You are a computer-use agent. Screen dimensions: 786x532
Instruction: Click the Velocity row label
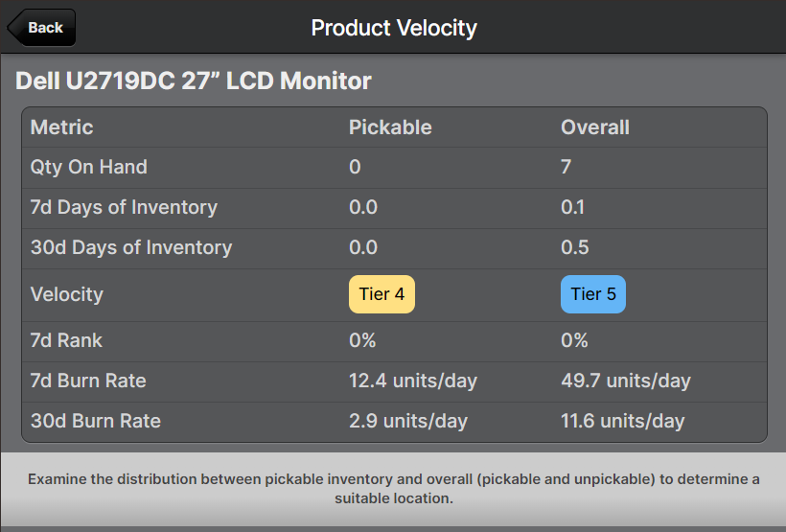[67, 294]
